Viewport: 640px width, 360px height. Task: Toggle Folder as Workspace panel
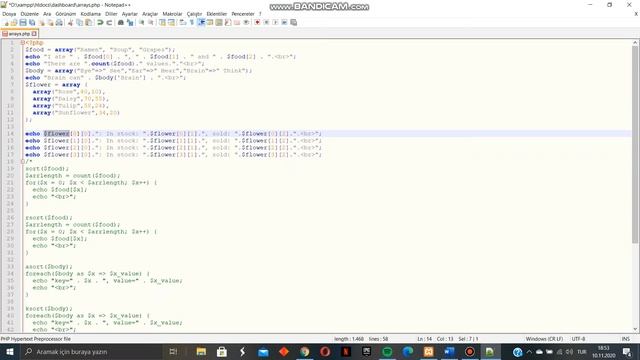(237, 22)
